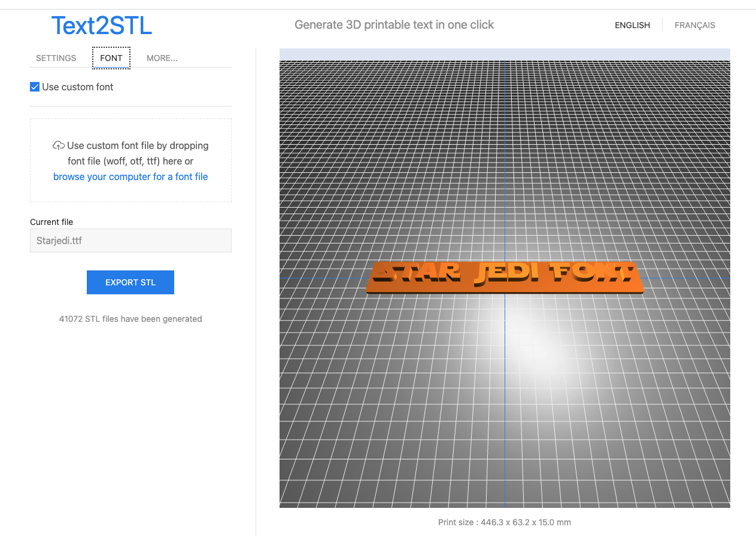Image resolution: width=756 pixels, height=536 pixels.
Task: Click inside the font file drop zone
Action: click(130, 160)
